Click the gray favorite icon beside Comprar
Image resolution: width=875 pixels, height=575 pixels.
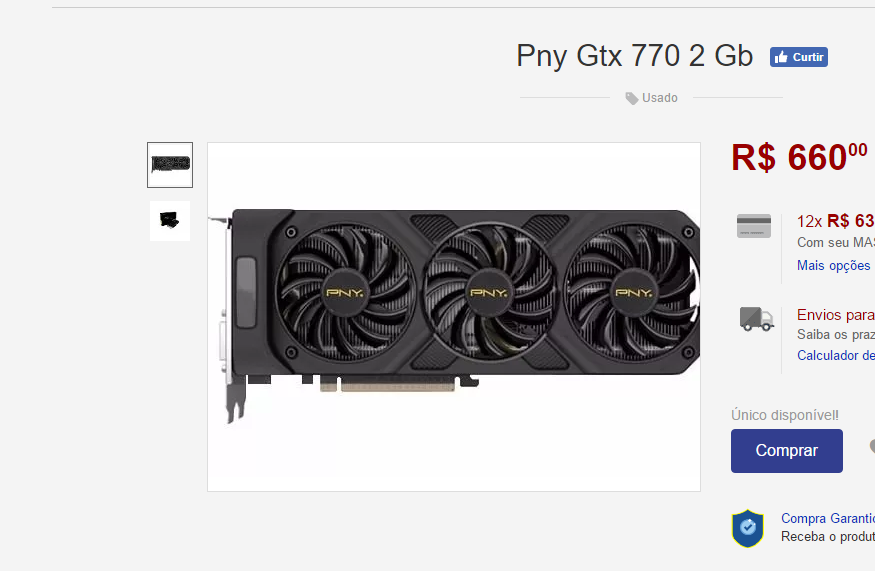coord(872,446)
